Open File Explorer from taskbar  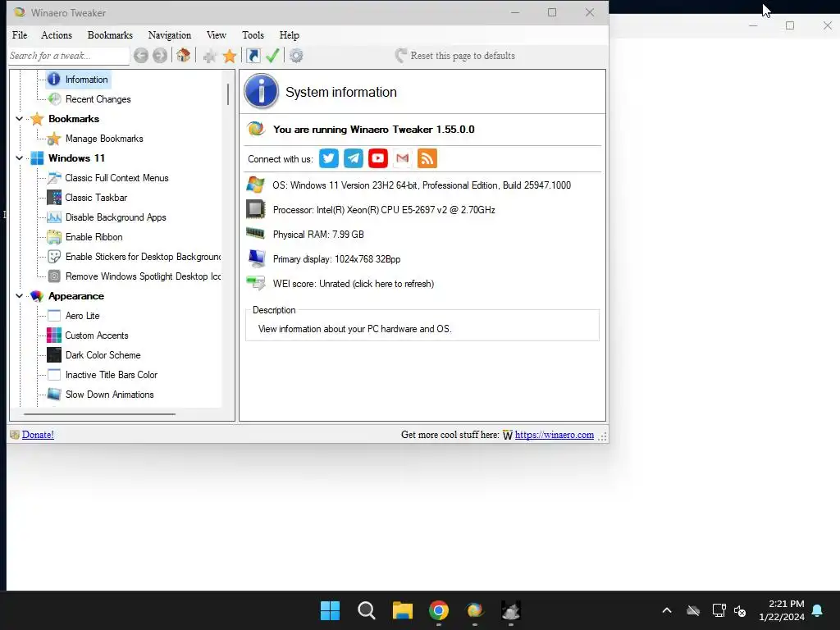coord(402,610)
